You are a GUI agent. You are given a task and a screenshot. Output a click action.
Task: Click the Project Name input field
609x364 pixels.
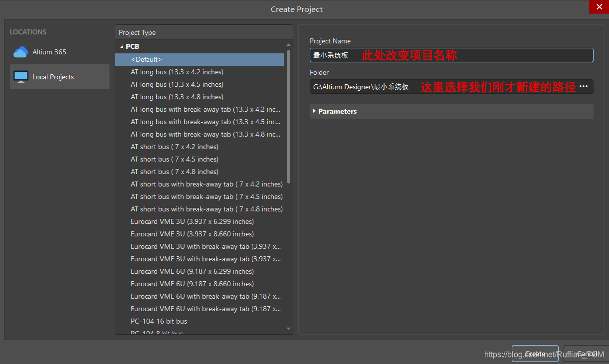(451, 55)
